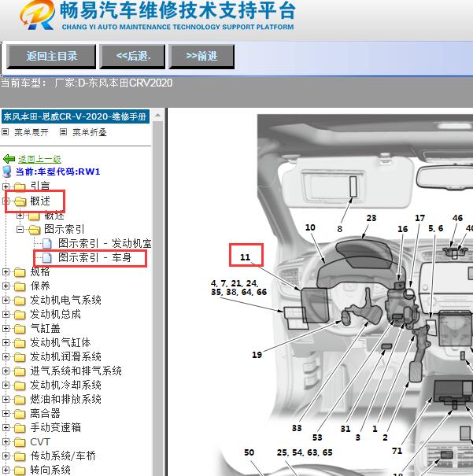Click callout number 10 in diagram
The height and width of the screenshot is (476, 473).
[x=310, y=227]
